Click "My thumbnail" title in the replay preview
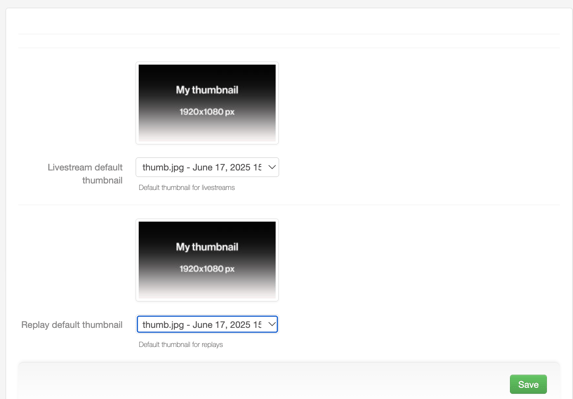Viewport: 573px width, 399px height. [207, 247]
